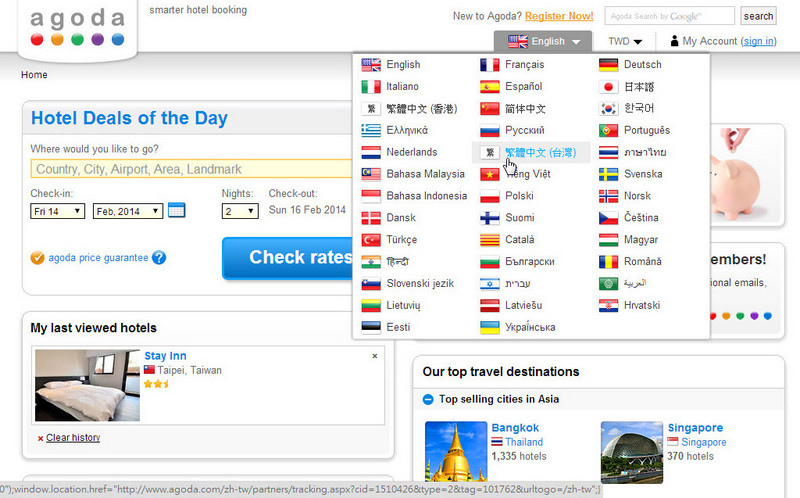The height and width of the screenshot is (498, 800).
Task: Open the TWD currency dropdown
Action: point(624,41)
